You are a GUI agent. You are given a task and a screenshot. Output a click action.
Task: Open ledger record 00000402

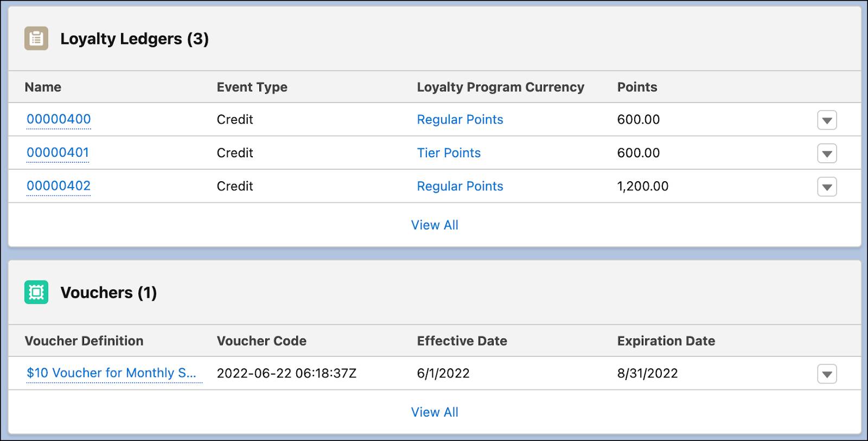(59, 186)
